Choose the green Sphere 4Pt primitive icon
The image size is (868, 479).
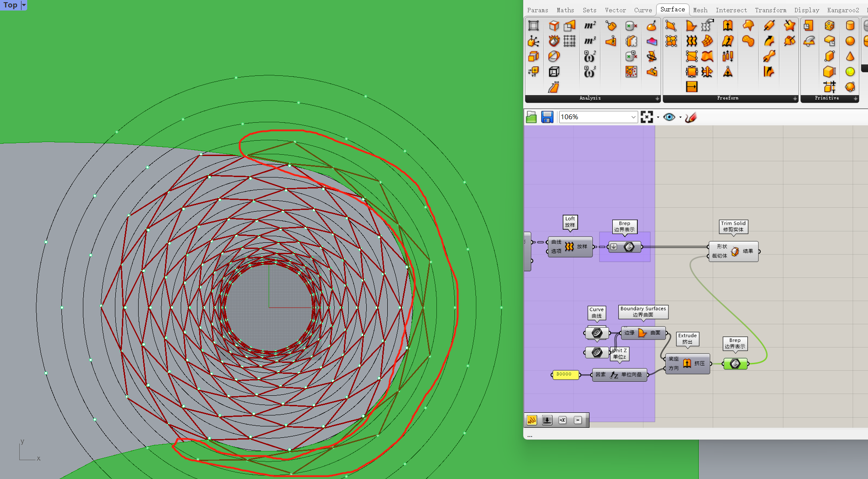(x=850, y=72)
